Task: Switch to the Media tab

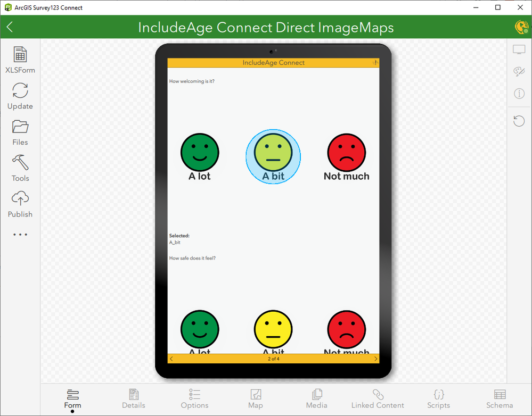Action: click(316, 399)
